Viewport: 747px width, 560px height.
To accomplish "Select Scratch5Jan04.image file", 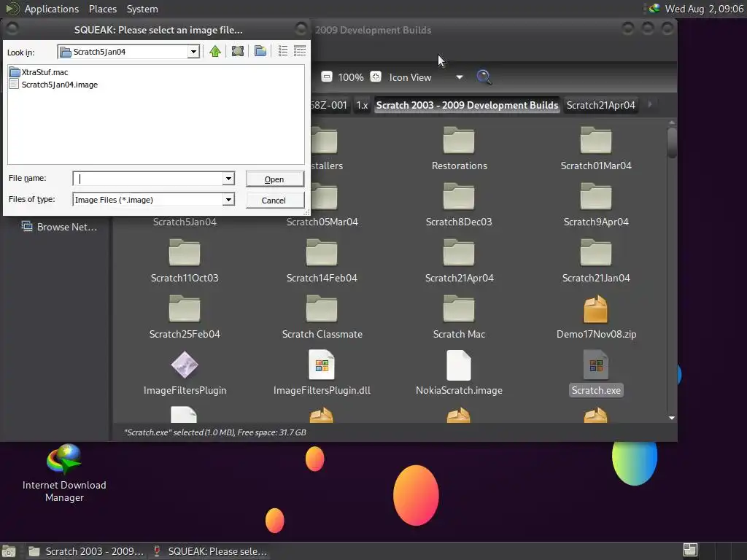I will coord(54,85).
